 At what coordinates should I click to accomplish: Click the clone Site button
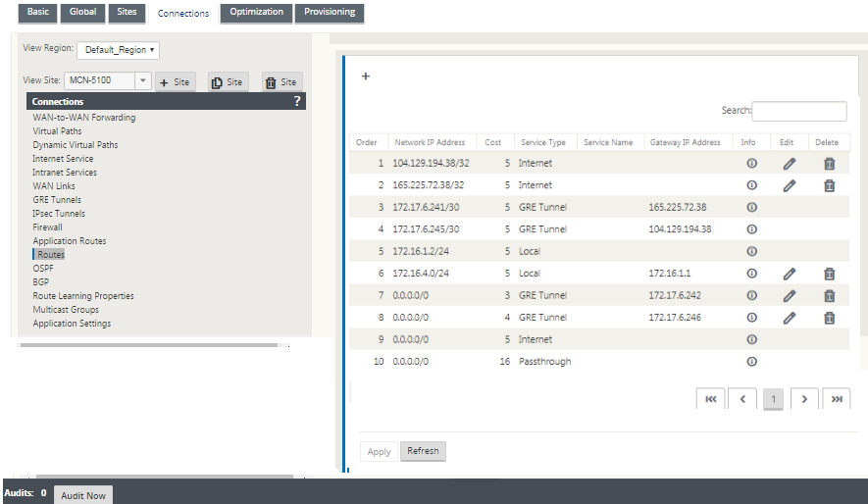tap(229, 82)
